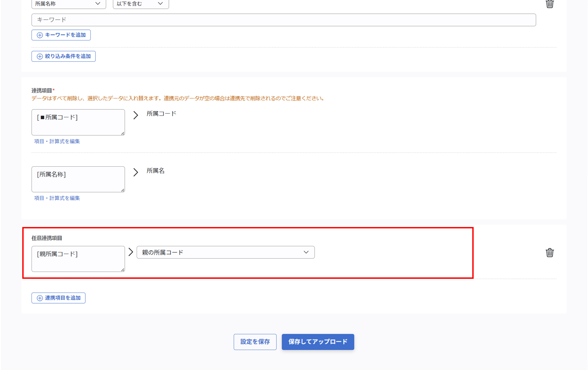Click the arrow next to [所属名称] field
Viewport: 588px width, 370px height.
tap(136, 172)
